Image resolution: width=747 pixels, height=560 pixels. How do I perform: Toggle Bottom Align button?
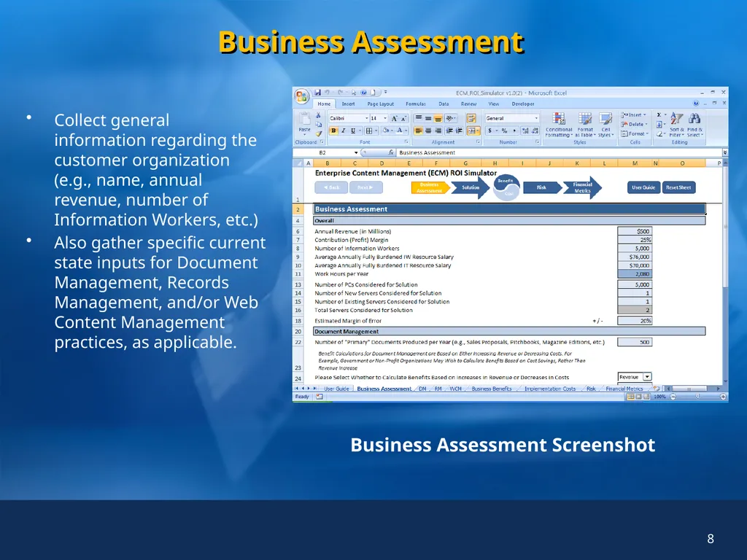[x=438, y=118]
